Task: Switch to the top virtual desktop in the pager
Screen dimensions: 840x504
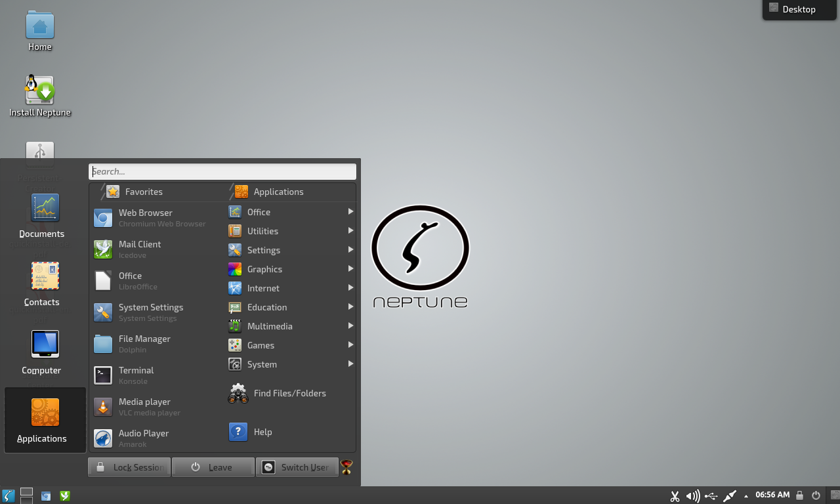Action: [26, 492]
